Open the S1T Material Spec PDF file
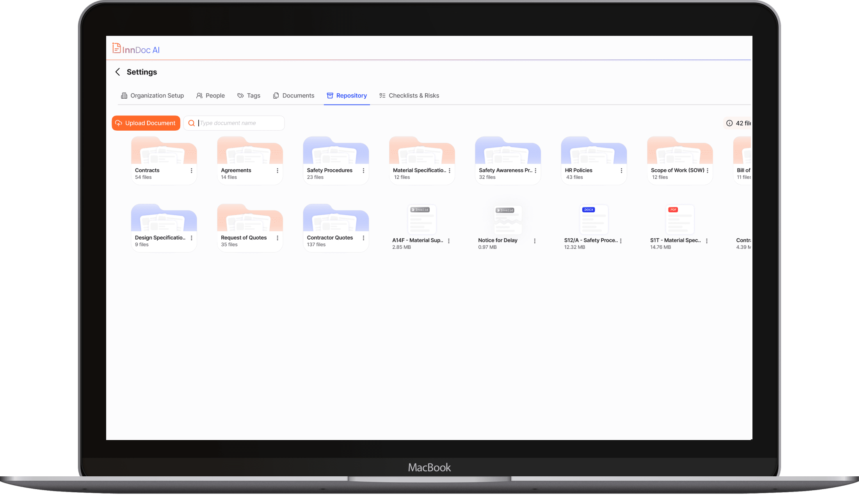 [x=679, y=220]
